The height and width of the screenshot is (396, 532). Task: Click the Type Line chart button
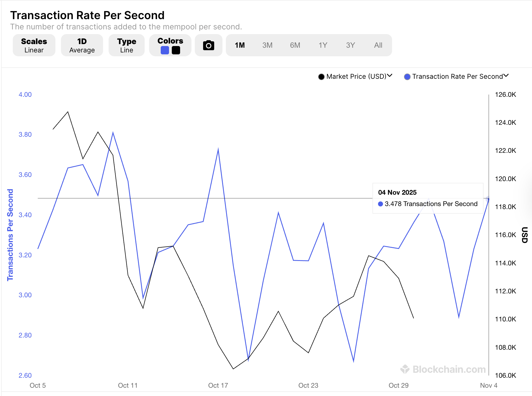tap(126, 45)
